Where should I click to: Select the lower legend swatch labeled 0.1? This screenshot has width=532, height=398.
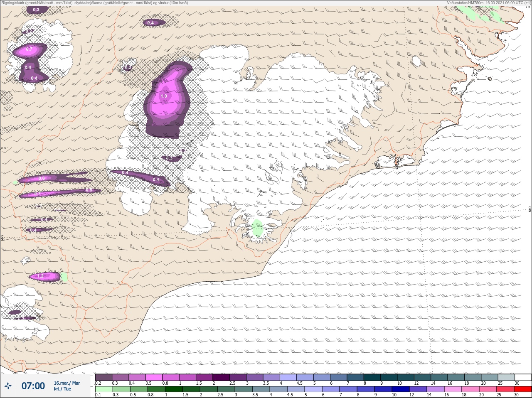coord(103,389)
